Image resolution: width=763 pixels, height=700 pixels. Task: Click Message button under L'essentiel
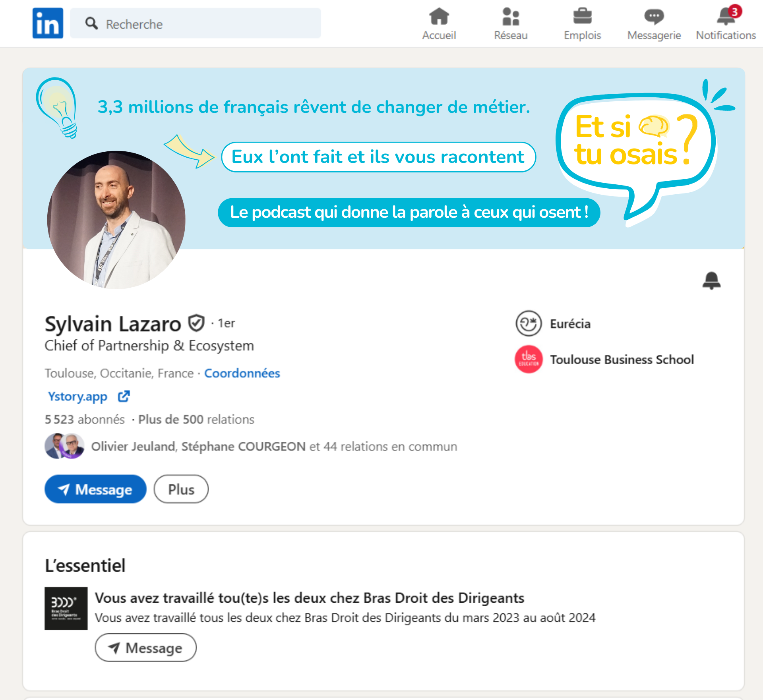click(145, 648)
